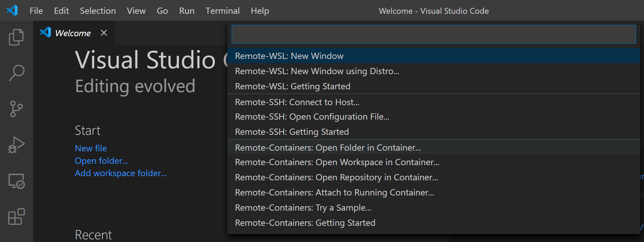The width and height of the screenshot is (644, 242).
Task: Open the View menu
Action: [x=136, y=11]
